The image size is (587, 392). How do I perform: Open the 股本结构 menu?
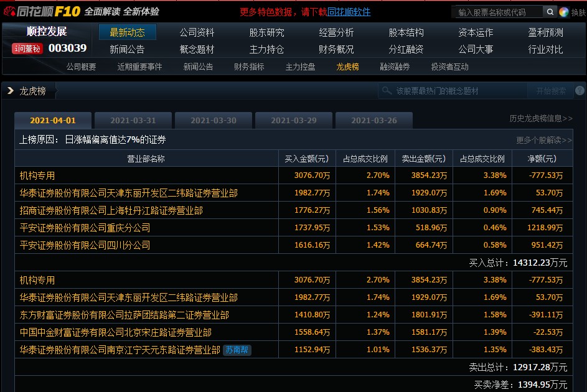pyautogui.click(x=406, y=32)
